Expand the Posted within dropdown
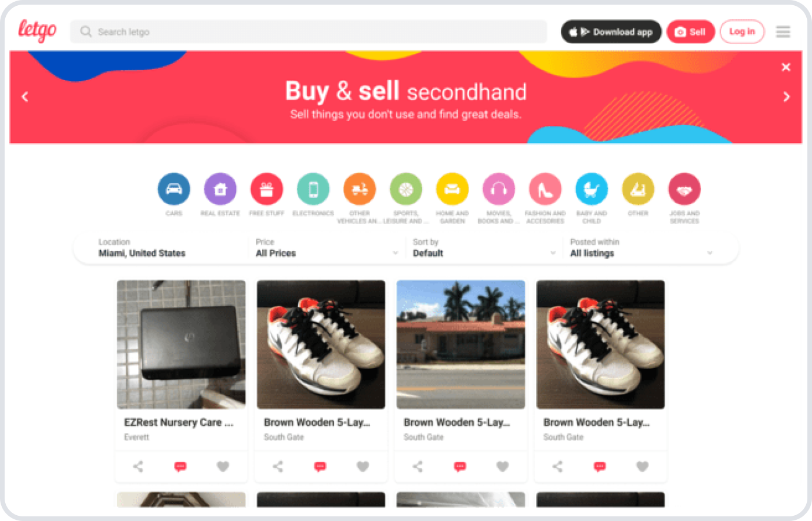This screenshot has height=521, width=812. pos(641,248)
